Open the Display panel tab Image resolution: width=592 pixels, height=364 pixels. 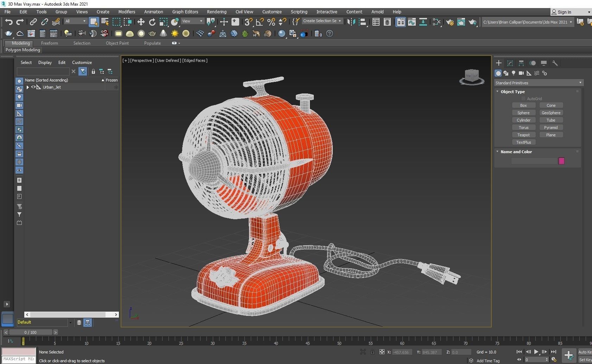(x=544, y=63)
